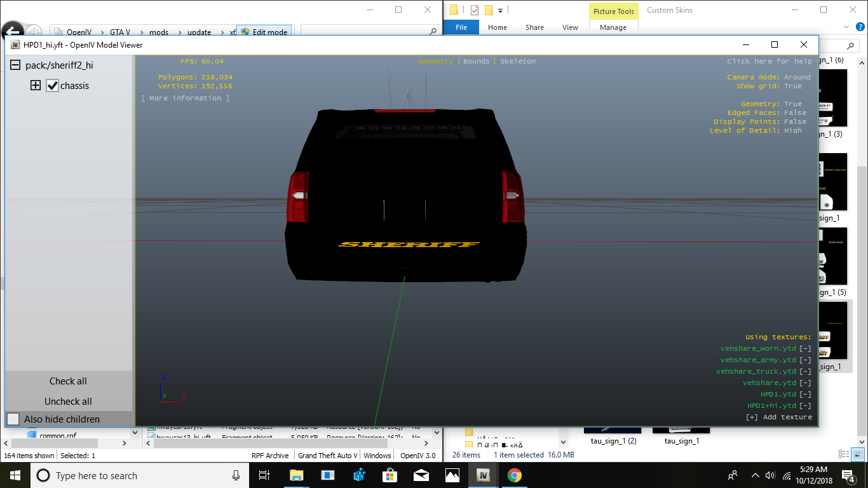Click the Uncheck all button
The width and height of the screenshot is (868, 488).
(68, 402)
